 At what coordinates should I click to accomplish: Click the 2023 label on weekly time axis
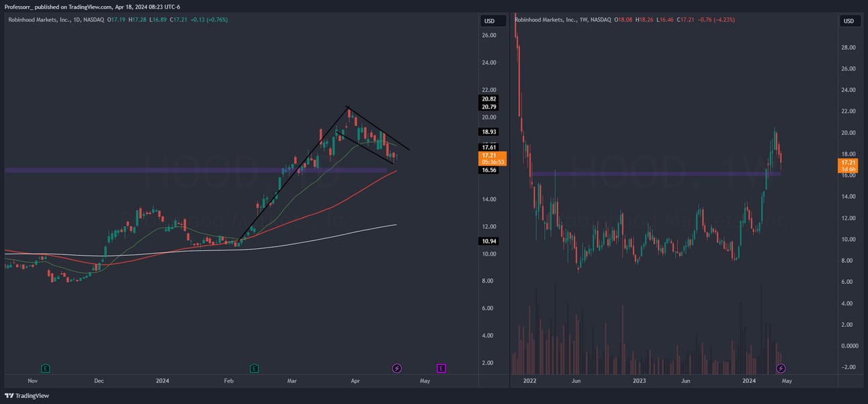(x=640, y=381)
